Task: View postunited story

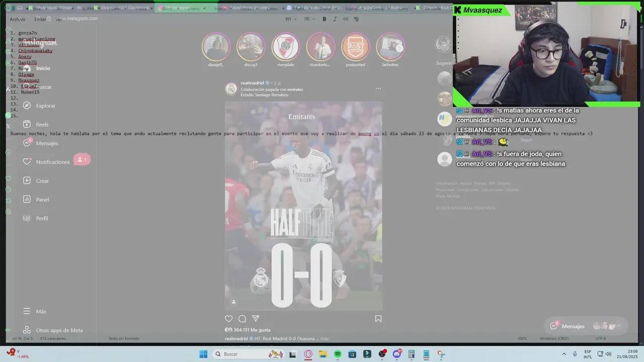Action: coord(355,47)
